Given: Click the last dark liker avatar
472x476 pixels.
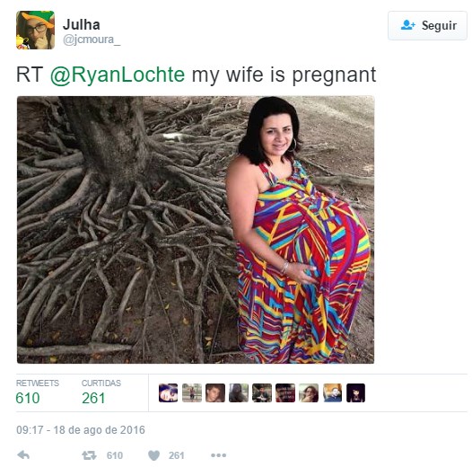Looking at the screenshot, I should pyautogui.click(x=355, y=392).
